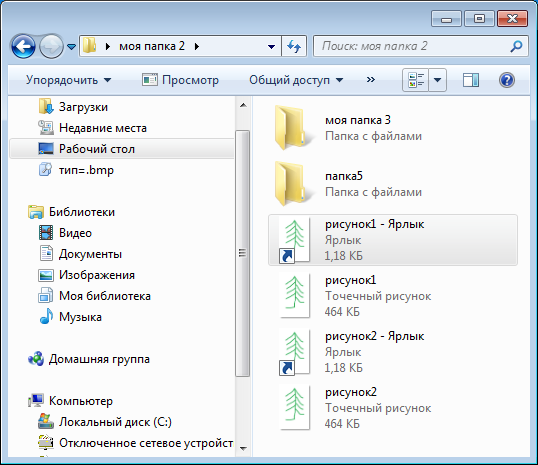Open the 'Общий доступ' menu

tap(296, 80)
